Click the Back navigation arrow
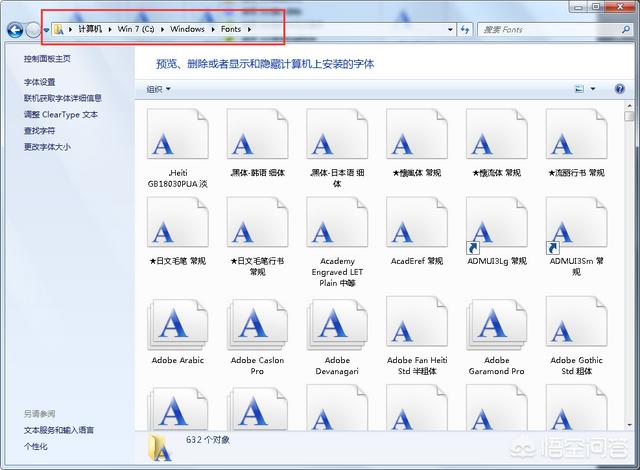Screen dimensions: 640x470 pyautogui.click(x=15, y=30)
